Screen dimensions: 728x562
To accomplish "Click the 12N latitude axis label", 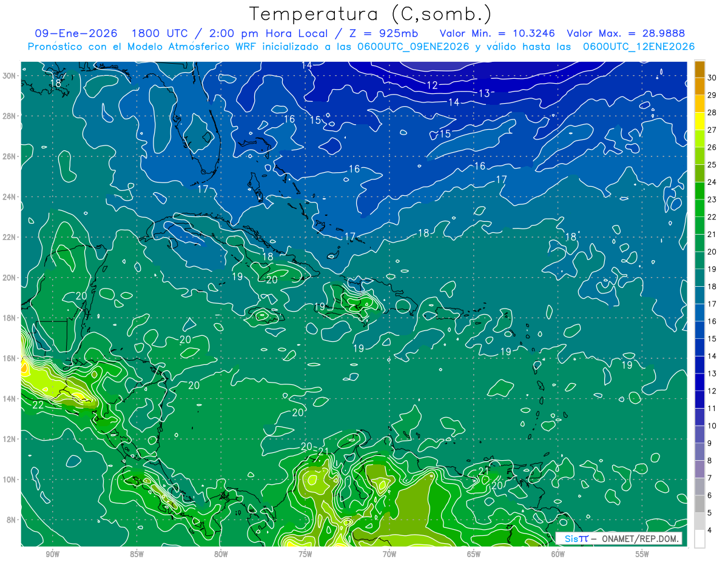I will click(10, 439).
